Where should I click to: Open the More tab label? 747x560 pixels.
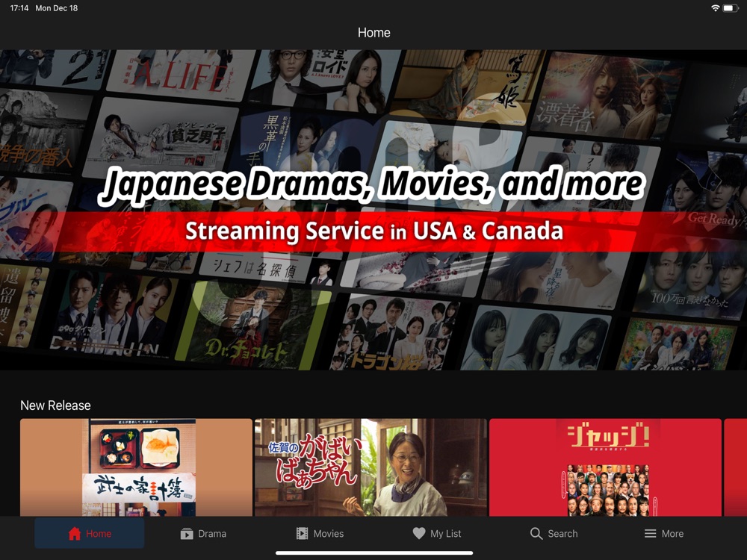tap(672, 534)
